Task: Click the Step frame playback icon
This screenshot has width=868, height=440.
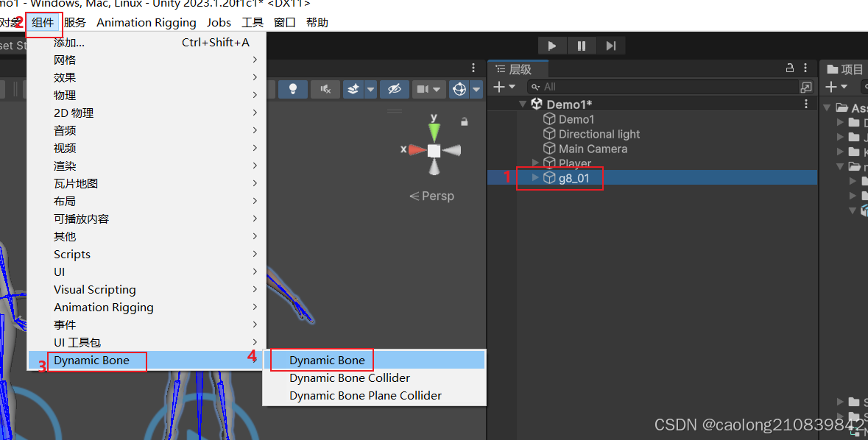Action: [x=611, y=45]
